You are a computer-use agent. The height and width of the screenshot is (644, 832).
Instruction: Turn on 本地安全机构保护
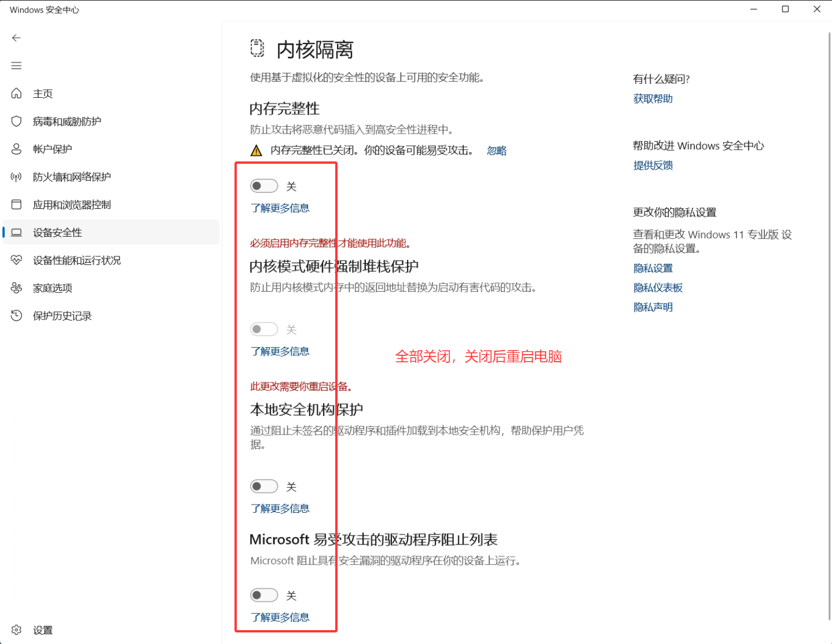(x=264, y=486)
